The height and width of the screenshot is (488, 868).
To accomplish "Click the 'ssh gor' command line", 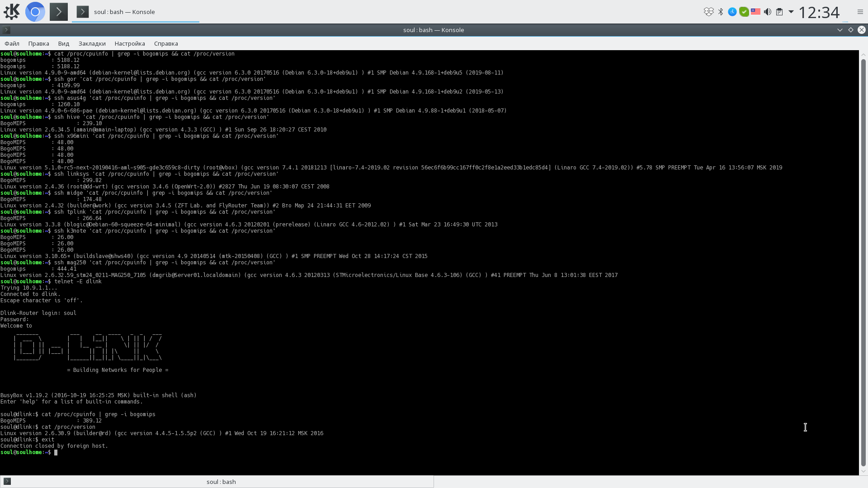I will click(x=133, y=79).
